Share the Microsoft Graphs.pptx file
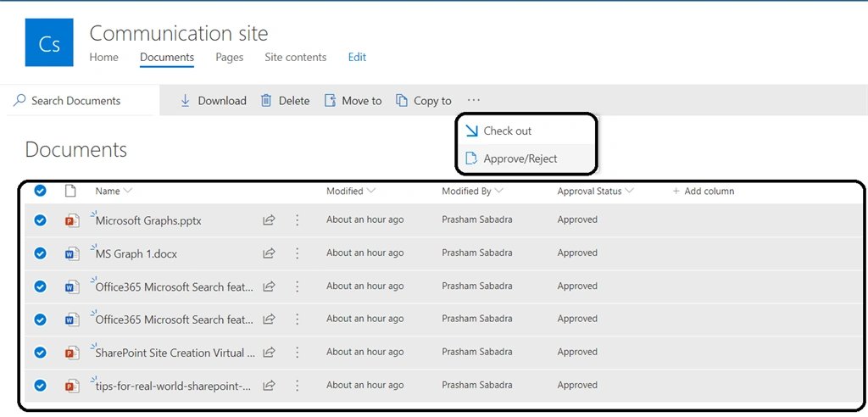The image size is (868, 417). click(x=269, y=220)
